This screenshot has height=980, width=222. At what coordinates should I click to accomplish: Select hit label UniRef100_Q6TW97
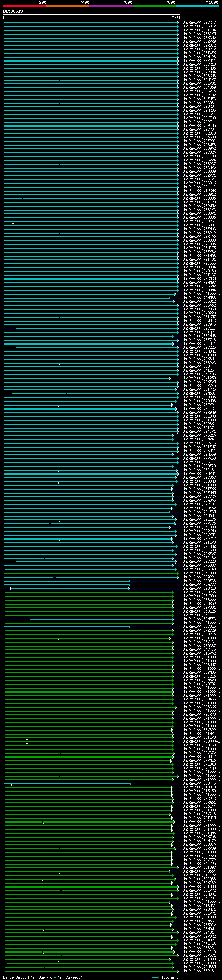[199, 868]
